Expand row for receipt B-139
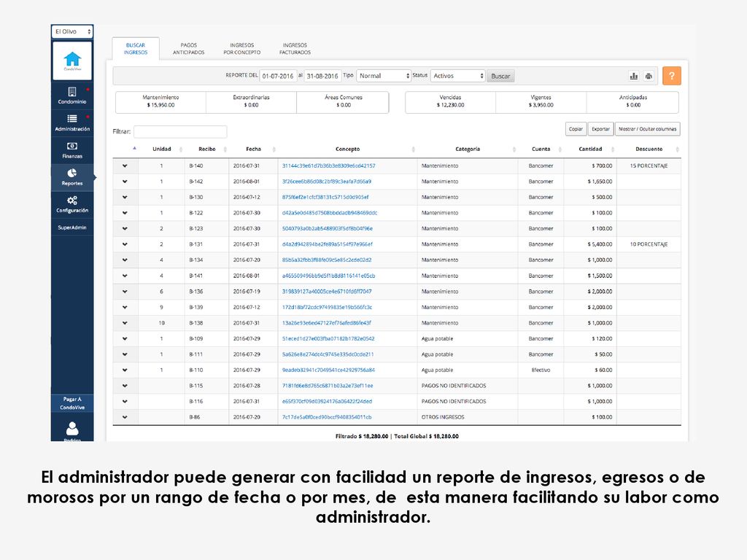747x560 pixels. click(x=125, y=307)
